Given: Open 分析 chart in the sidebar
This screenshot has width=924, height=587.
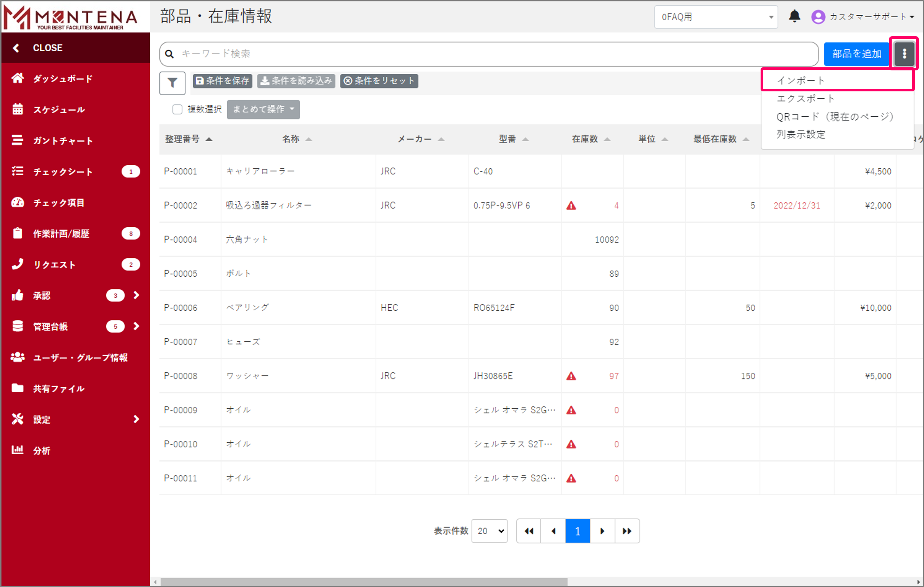Looking at the screenshot, I should coord(42,451).
